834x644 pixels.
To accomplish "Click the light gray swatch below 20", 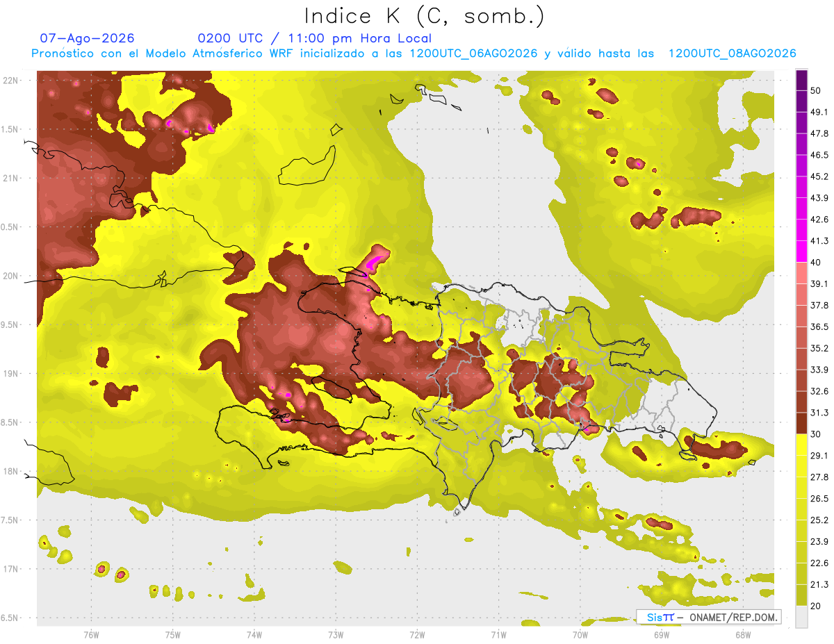I will 801,618.
